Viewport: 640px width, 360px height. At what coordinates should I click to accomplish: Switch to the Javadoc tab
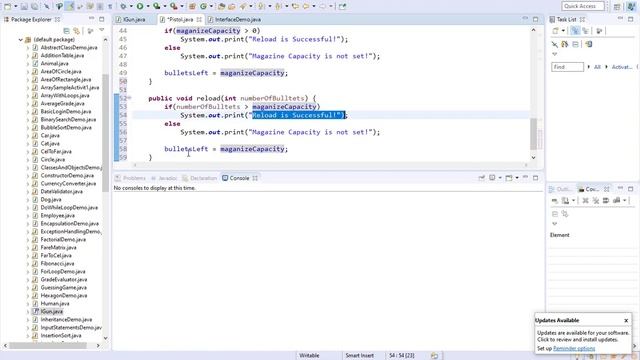pyautogui.click(x=164, y=178)
